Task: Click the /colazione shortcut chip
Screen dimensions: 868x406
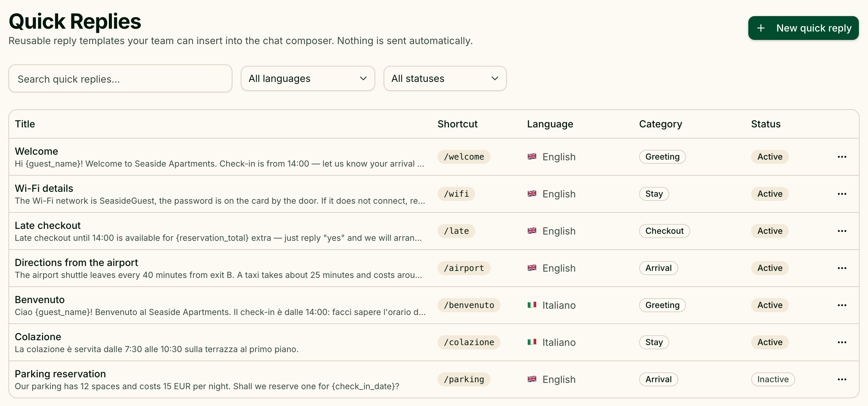Action: (469, 342)
